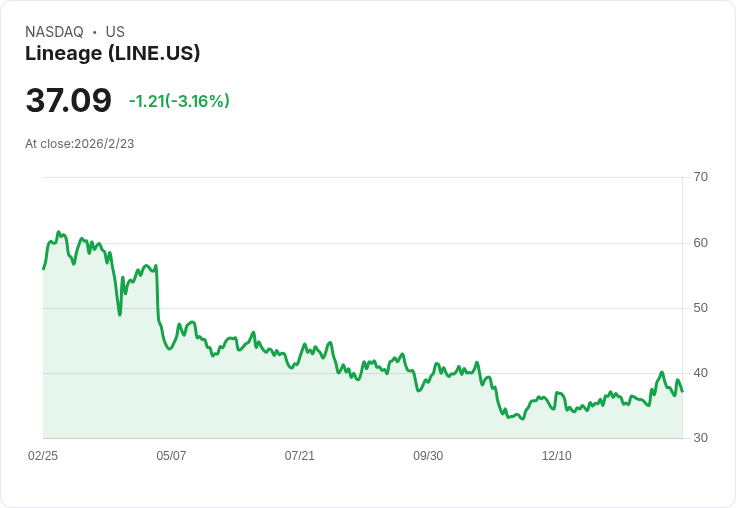Click the chart line's highest peak

(x=59, y=232)
